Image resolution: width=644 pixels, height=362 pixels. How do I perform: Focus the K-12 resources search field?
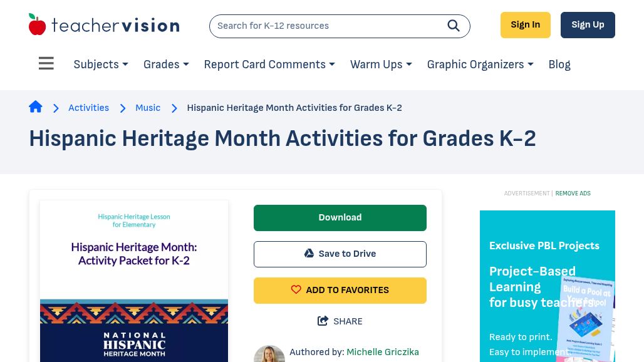[x=326, y=26]
